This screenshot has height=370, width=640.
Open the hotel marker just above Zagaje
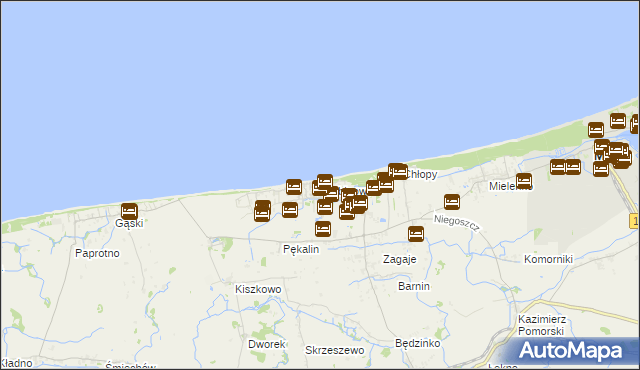tap(416, 234)
